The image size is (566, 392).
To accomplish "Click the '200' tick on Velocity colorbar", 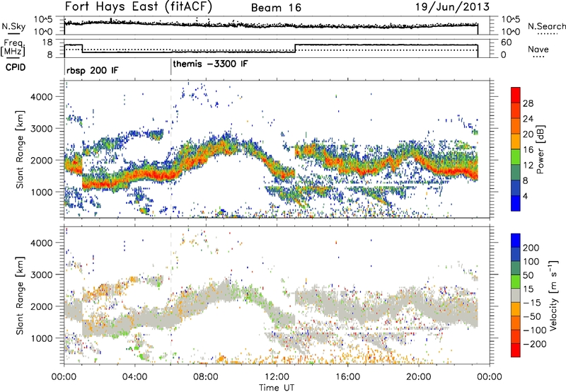I will [531, 248].
